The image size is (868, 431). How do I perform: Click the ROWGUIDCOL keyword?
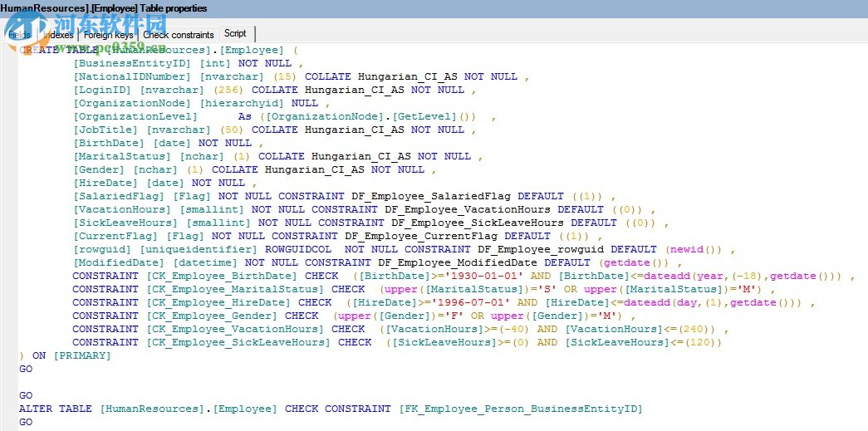pyautogui.click(x=298, y=249)
